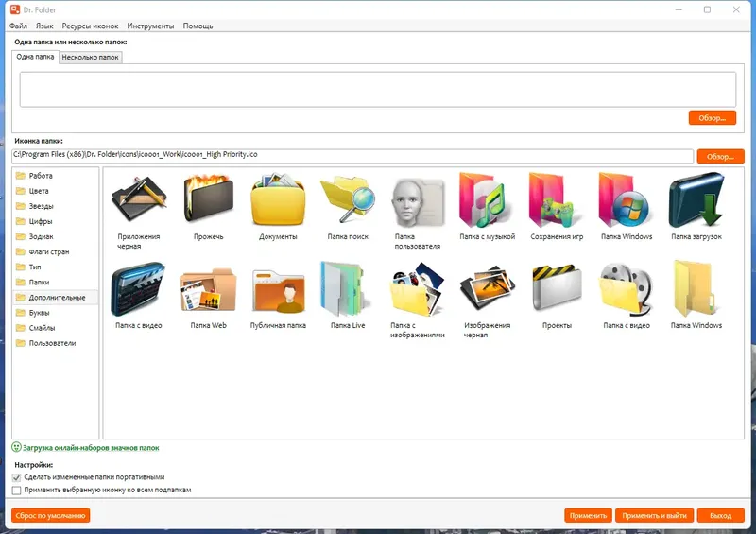Pick the yellow Документы folder icon
Image resolution: width=756 pixels, height=534 pixels.
click(x=278, y=199)
